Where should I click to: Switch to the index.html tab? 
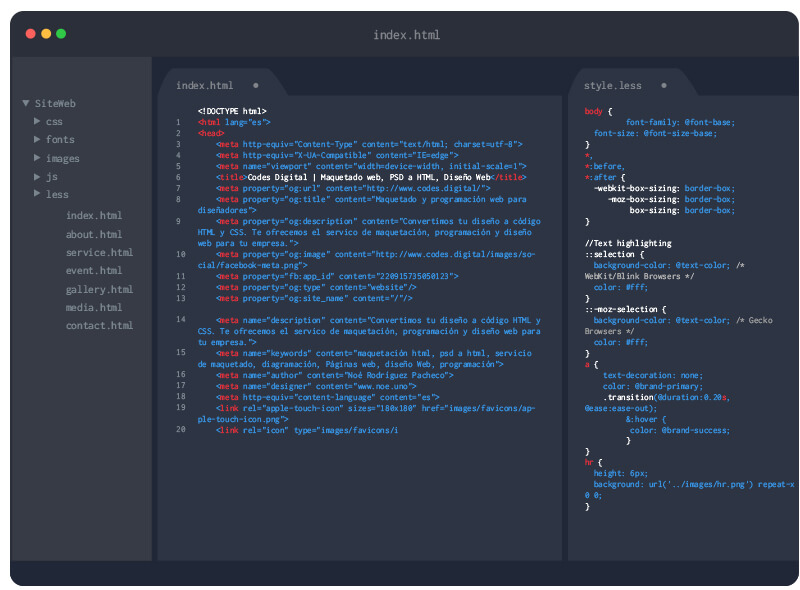(204, 85)
